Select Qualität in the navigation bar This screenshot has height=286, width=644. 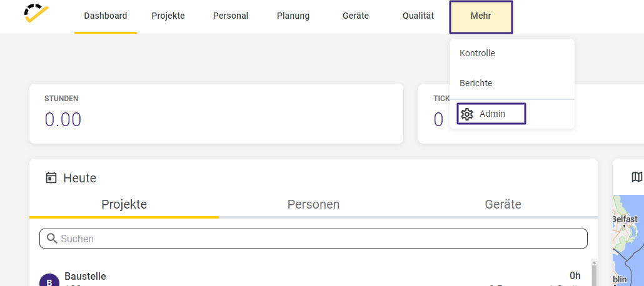tap(418, 16)
